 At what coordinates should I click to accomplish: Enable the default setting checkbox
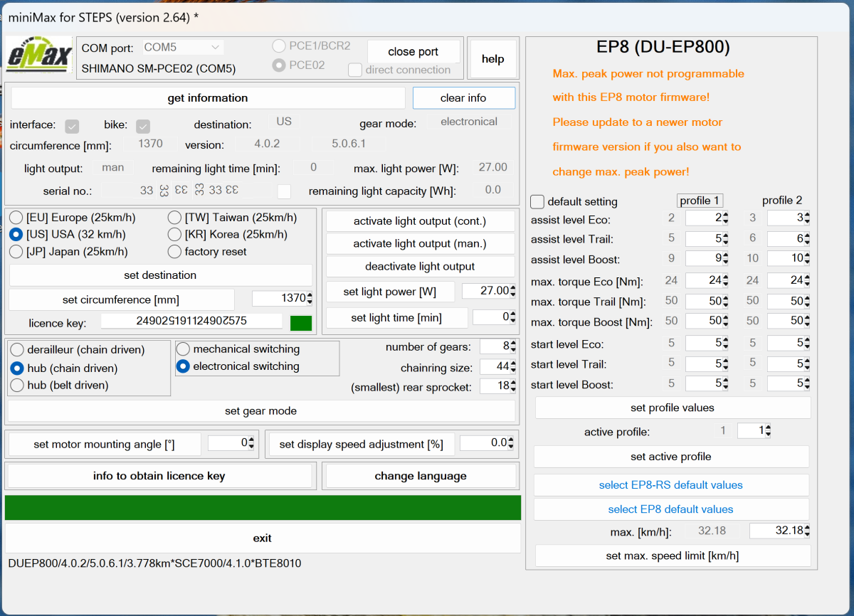537,201
